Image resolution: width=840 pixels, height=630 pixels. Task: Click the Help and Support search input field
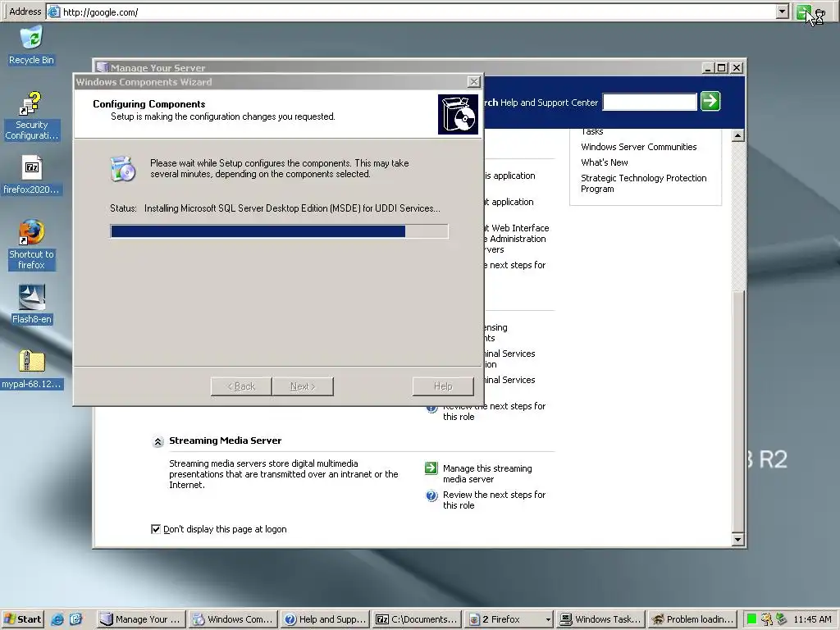coord(650,102)
